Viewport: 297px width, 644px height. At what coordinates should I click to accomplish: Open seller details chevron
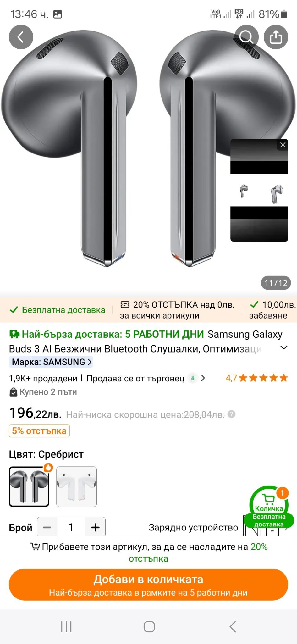203,378
